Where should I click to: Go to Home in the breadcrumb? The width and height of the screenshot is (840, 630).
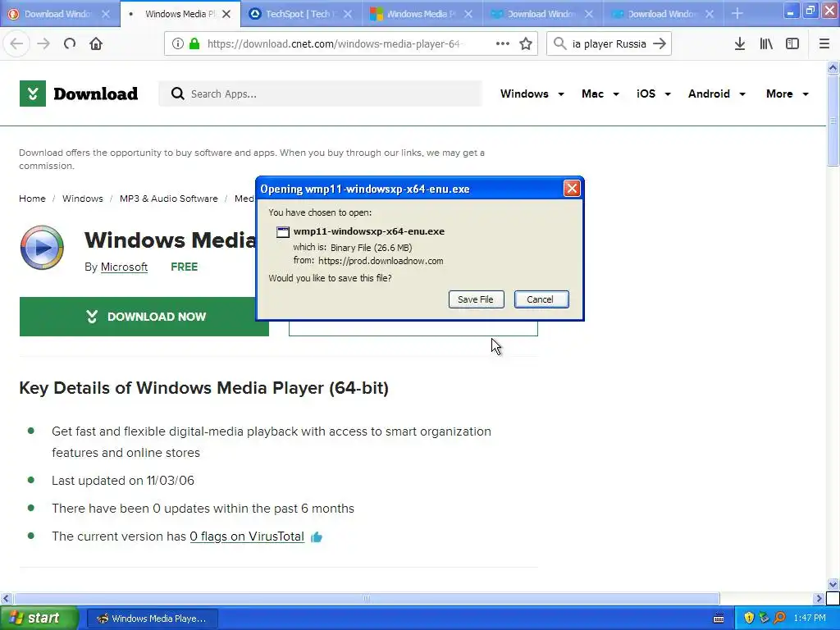coord(32,199)
